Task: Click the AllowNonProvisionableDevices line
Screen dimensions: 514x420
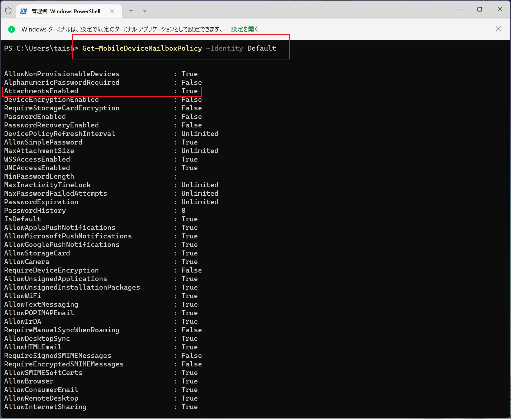Action: tap(101, 74)
